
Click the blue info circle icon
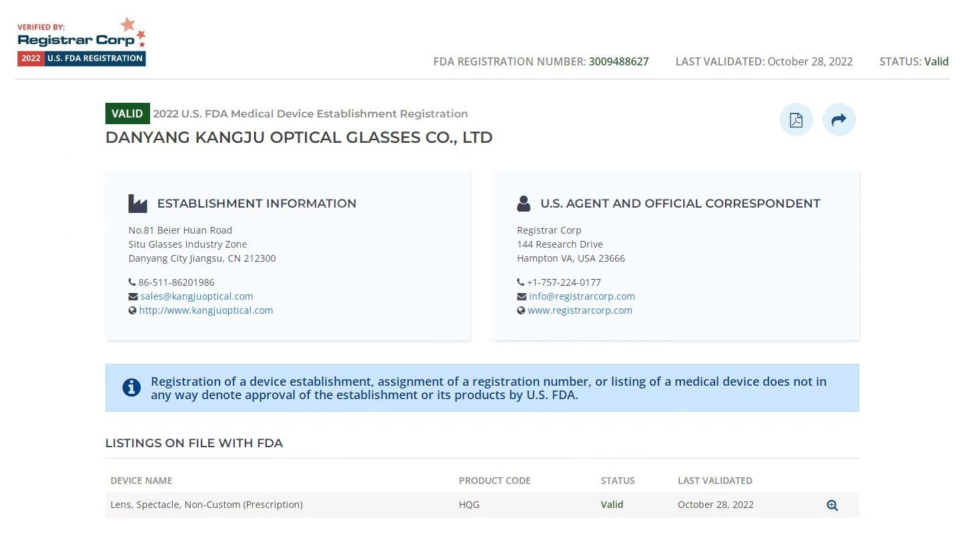coord(131,388)
